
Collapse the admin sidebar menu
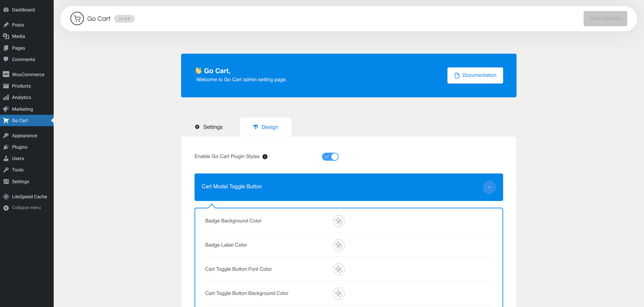tap(26, 208)
